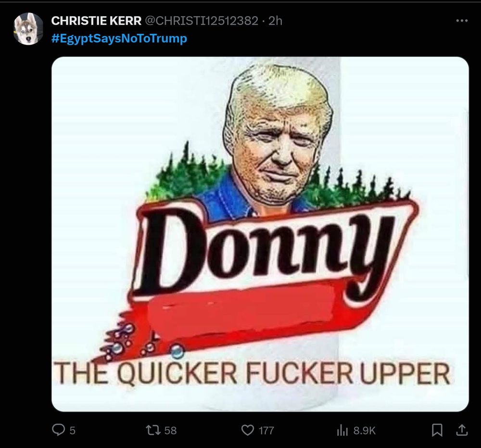Image resolution: width=481 pixels, height=448 pixels.
Task: Open the husky profile avatar
Action: click(x=28, y=28)
